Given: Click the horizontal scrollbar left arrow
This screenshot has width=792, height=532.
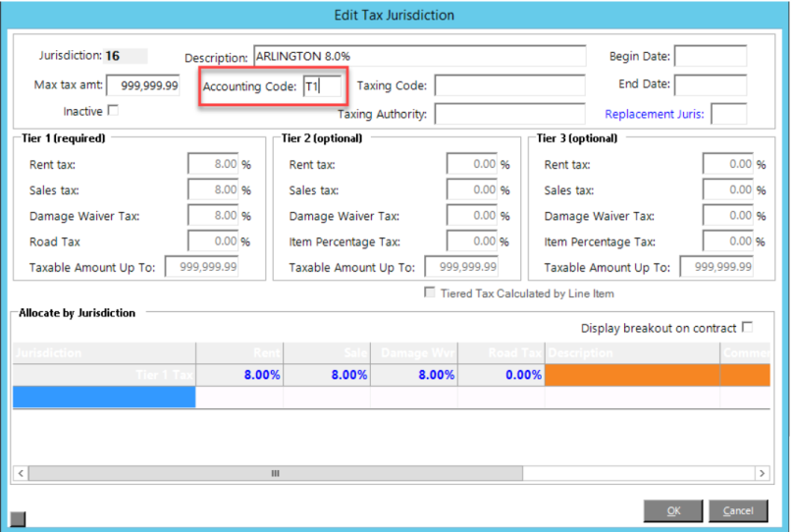Looking at the screenshot, I should click(21, 473).
